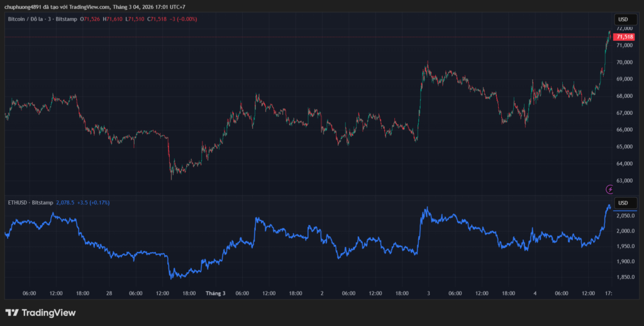The image size is (644, 326).
Task: Select the ETHUSD Bitstamp legend title
Action: 30,203
